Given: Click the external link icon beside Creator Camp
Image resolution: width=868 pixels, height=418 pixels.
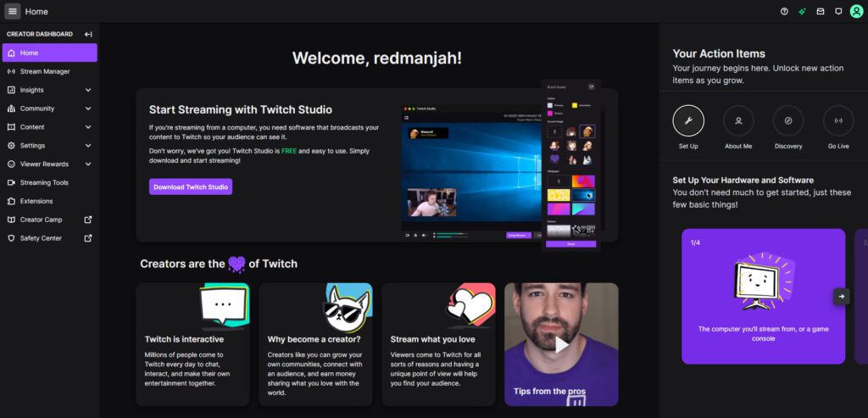Looking at the screenshot, I should [x=88, y=220].
